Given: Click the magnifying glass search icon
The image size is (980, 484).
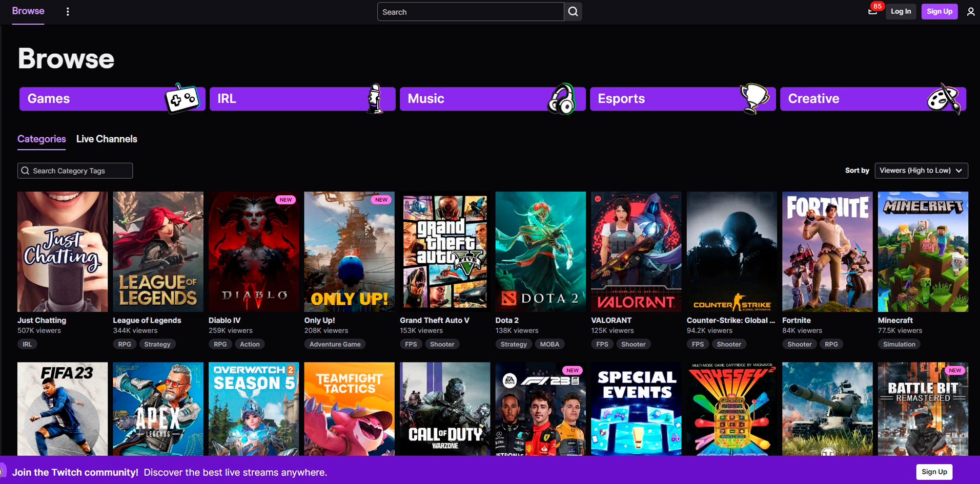Looking at the screenshot, I should pyautogui.click(x=573, y=11).
